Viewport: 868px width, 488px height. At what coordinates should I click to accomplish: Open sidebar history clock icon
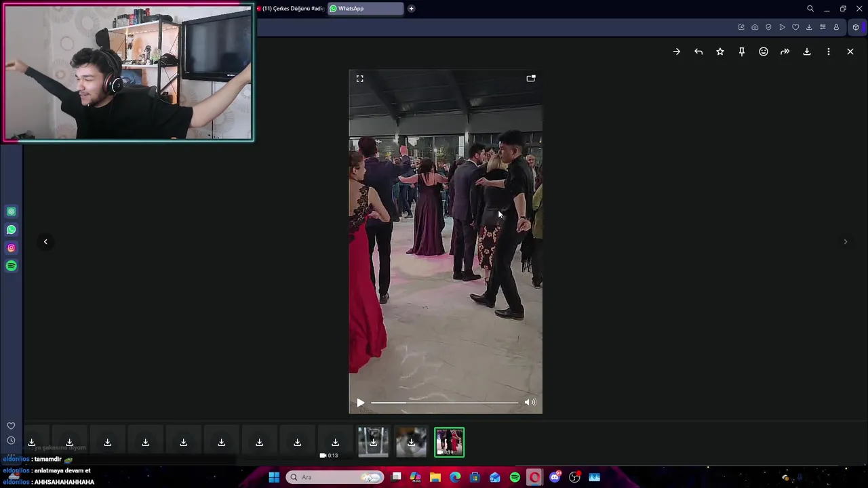coord(11,441)
